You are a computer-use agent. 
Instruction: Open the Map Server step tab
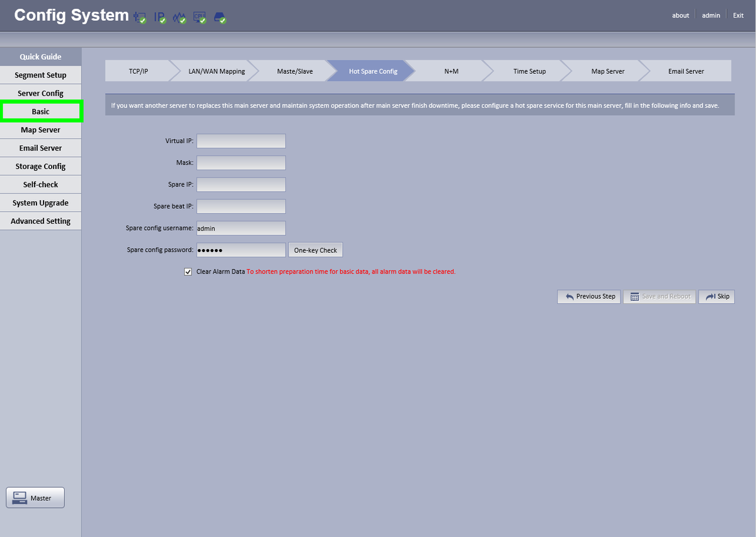tap(608, 71)
